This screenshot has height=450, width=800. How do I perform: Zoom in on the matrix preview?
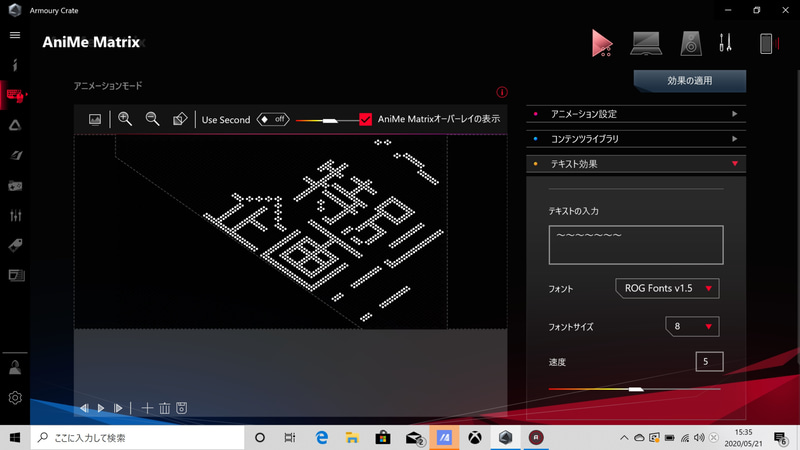pyautogui.click(x=125, y=119)
